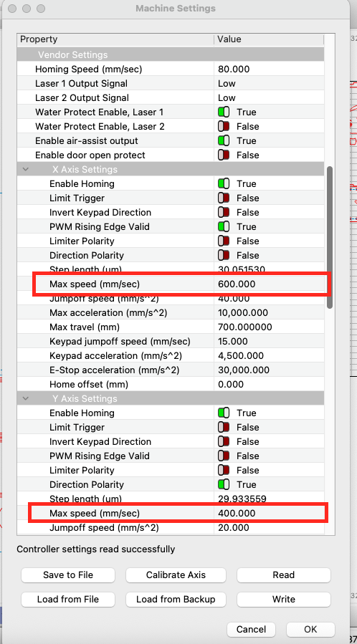Confirm settings with the OK button
Viewport: 357px width, 644px height.
[310, 629]
